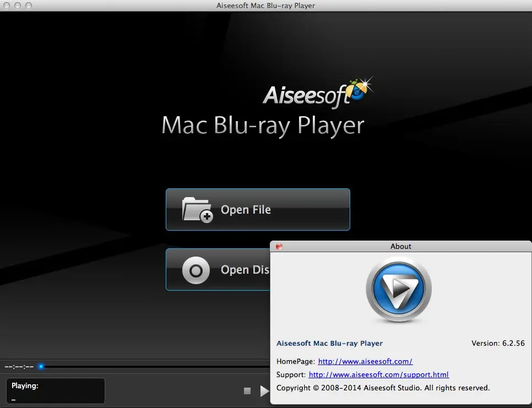Click the elapsed time display --:--:--
This screenshot has height=408, width=532.
click(19, 367)
